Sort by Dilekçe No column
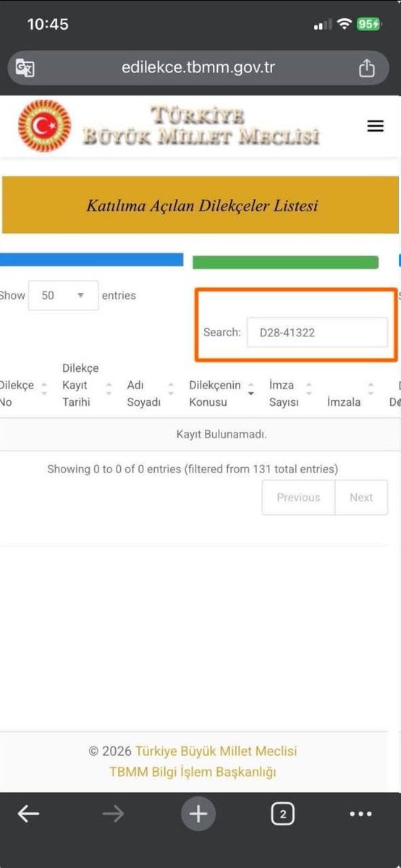This screenshot has height=868, width=401. 23,393
